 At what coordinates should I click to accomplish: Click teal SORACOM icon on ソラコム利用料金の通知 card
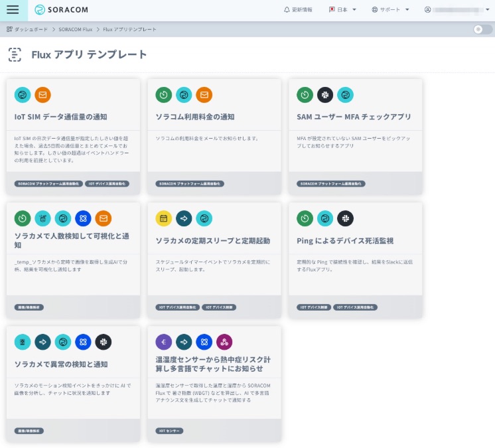click(x=184, y=95)
